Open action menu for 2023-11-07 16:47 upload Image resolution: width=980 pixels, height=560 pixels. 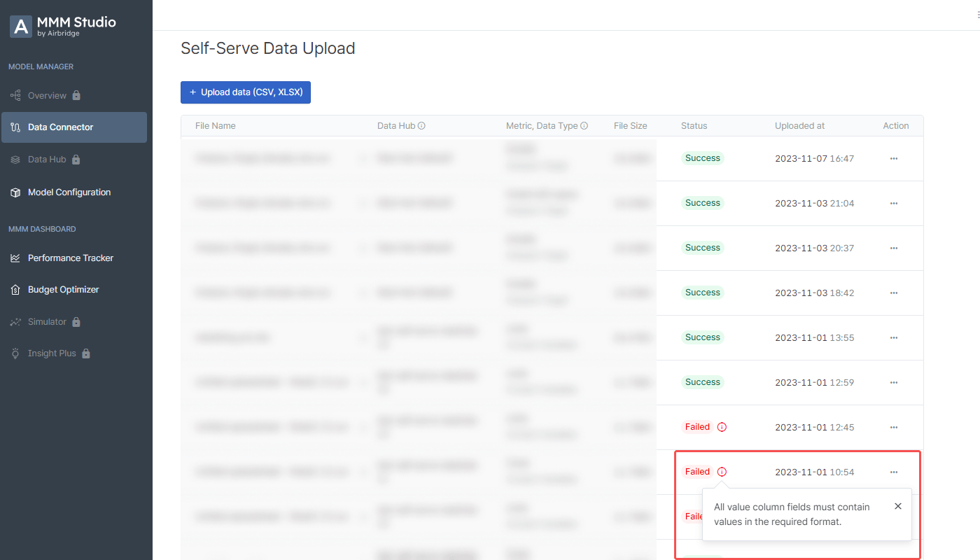pos(894,159)
